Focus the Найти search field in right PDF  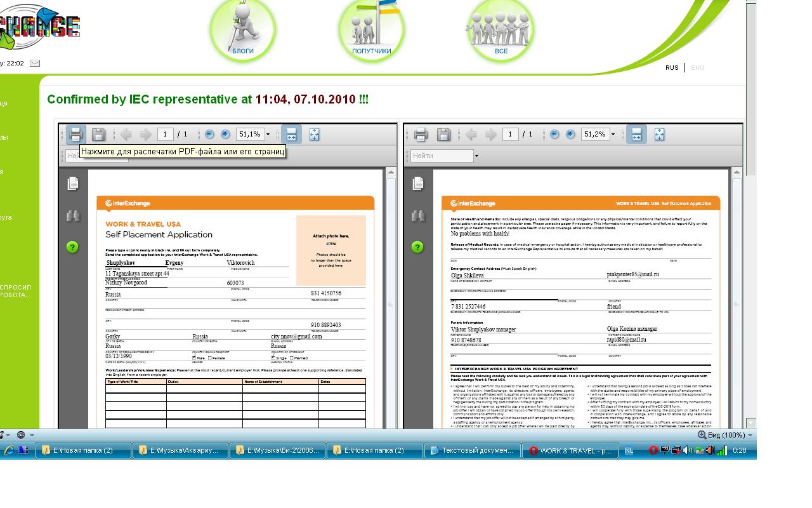442,156
